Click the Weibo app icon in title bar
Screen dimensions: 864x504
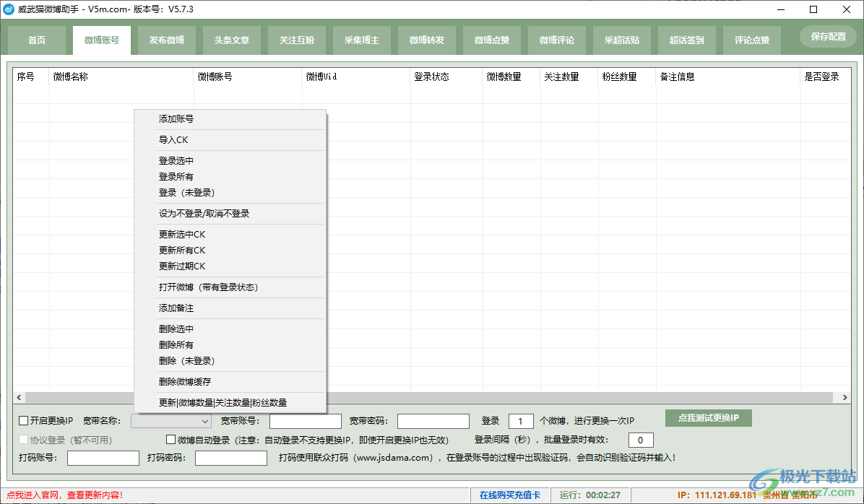[9, 9]
